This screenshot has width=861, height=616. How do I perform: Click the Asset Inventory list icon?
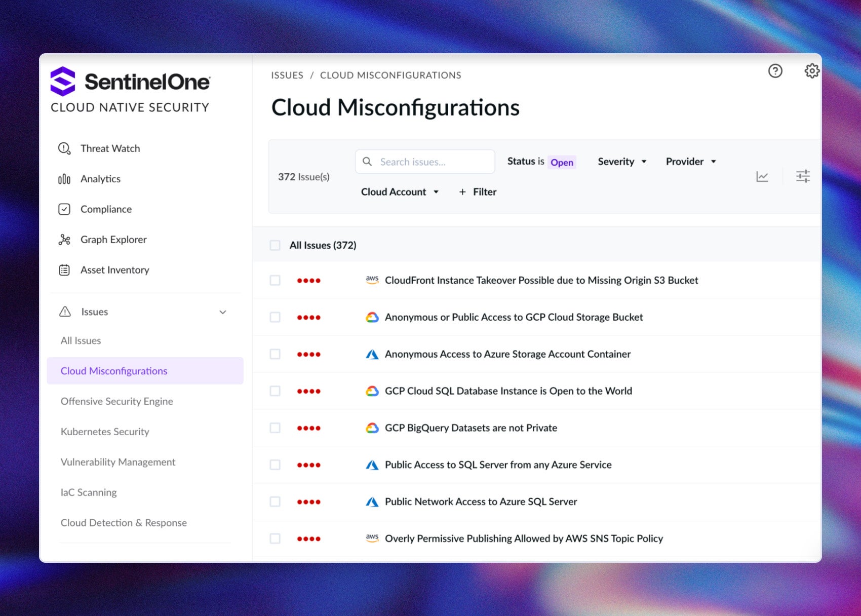[64, 270]
